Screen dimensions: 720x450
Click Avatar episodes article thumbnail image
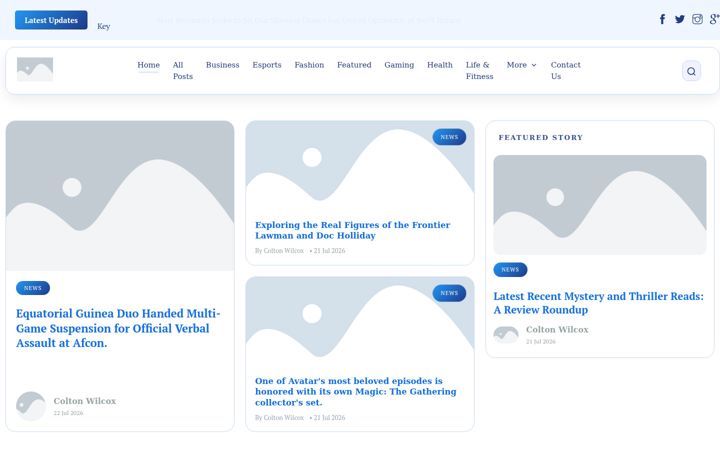[360, 321]
